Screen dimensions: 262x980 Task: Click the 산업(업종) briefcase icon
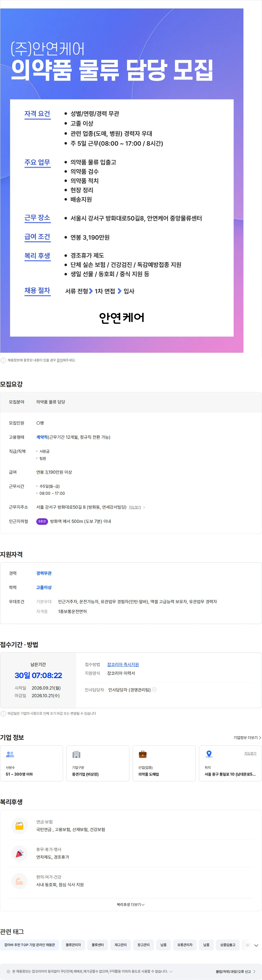point(142,754)
